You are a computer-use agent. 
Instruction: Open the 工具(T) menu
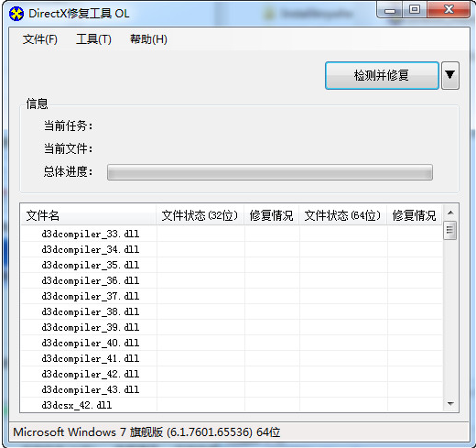click(x=93, y=39)
